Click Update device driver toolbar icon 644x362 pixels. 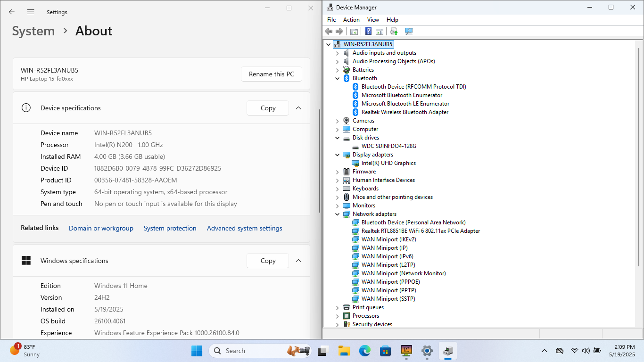tap(394, 31)
